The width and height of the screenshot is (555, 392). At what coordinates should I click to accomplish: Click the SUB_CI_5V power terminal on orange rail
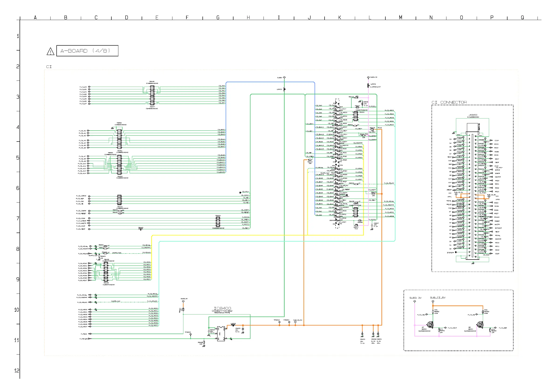pos(295,322)
